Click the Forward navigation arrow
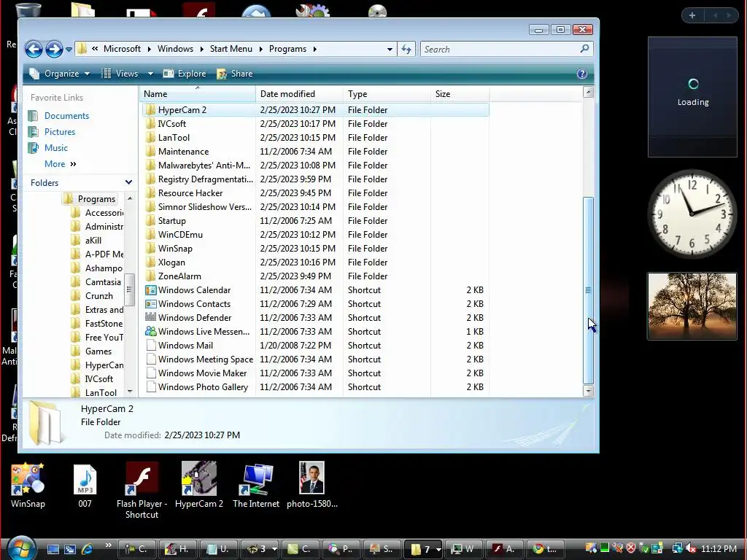Image resolution: width=747 pixels, height=560 pixels. tap(54, 49)
